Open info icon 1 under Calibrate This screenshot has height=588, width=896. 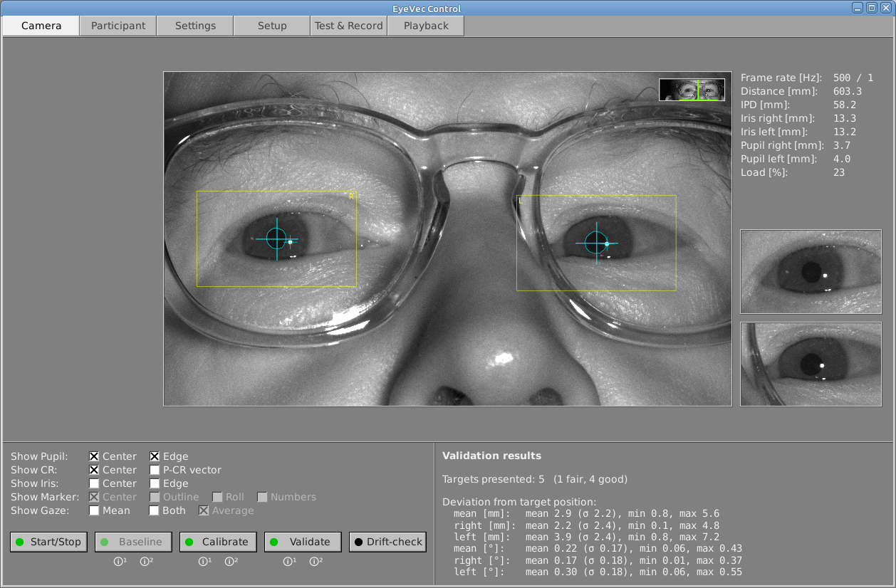(x=204, y=562)
